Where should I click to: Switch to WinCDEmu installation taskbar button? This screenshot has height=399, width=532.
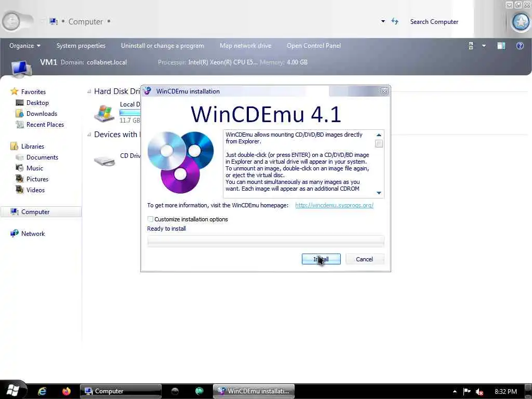click(254, 391)
